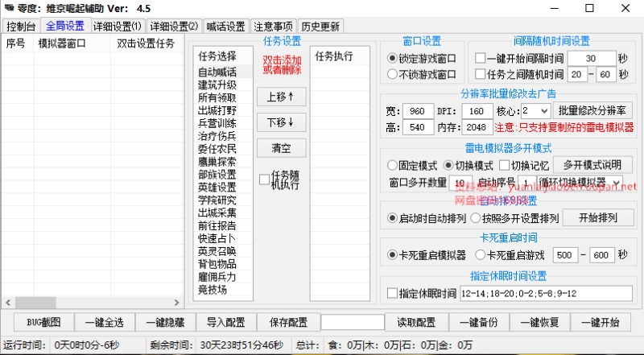
Task: Click the 一键全选 button
Action: (105, 322)
